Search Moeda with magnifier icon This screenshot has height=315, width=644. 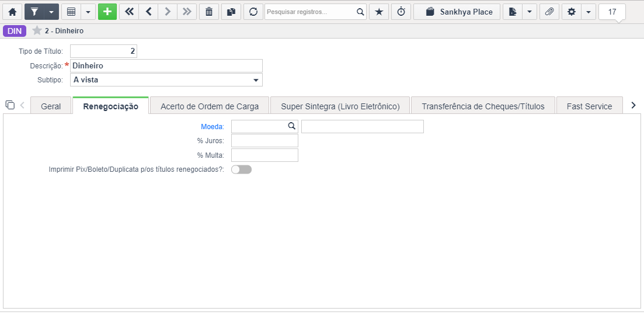click(292, 126)
